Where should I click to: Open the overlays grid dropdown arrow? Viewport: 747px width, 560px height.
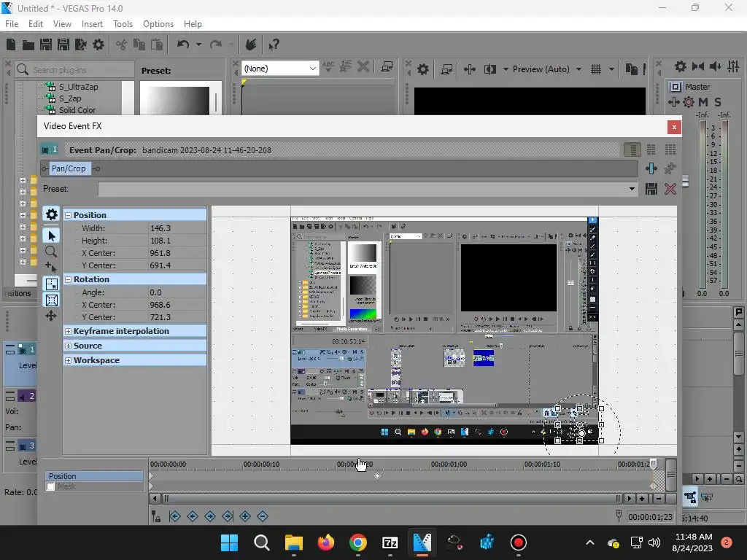pos(611,69)
